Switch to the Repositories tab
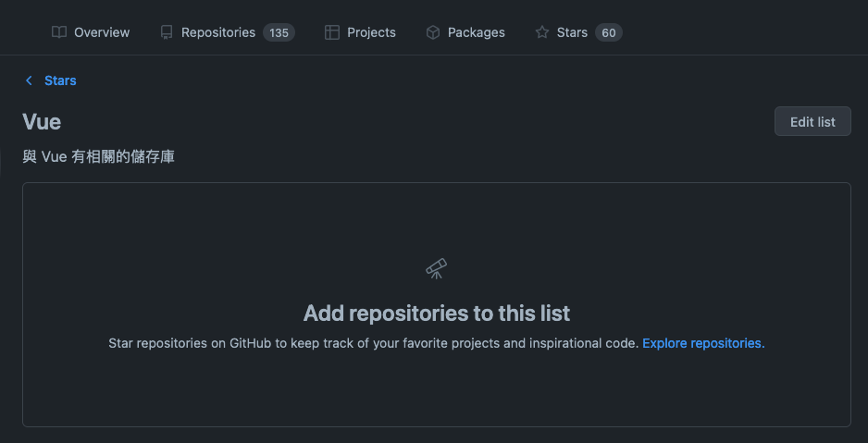The height and width of the screenshot is (443, 868). coord(217,32)
